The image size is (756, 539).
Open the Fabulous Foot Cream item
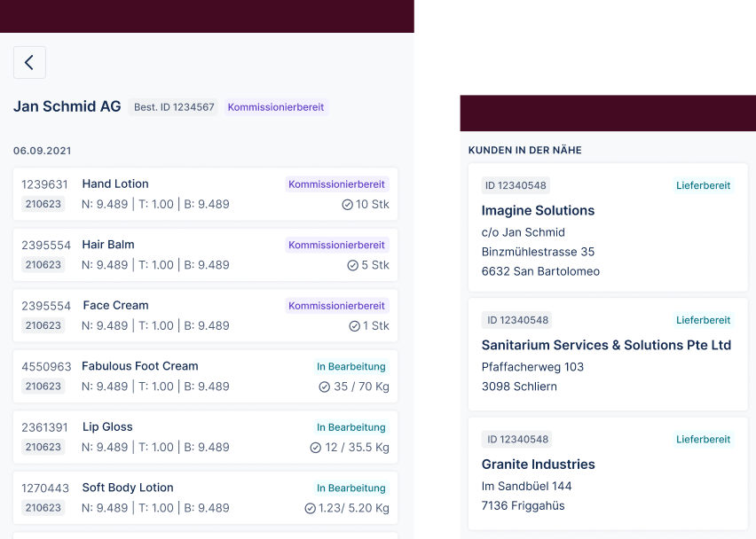[x=205, y=376]
